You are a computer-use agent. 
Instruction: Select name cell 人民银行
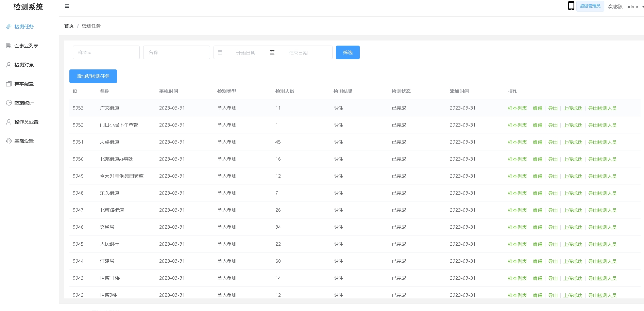pos(109,244)
